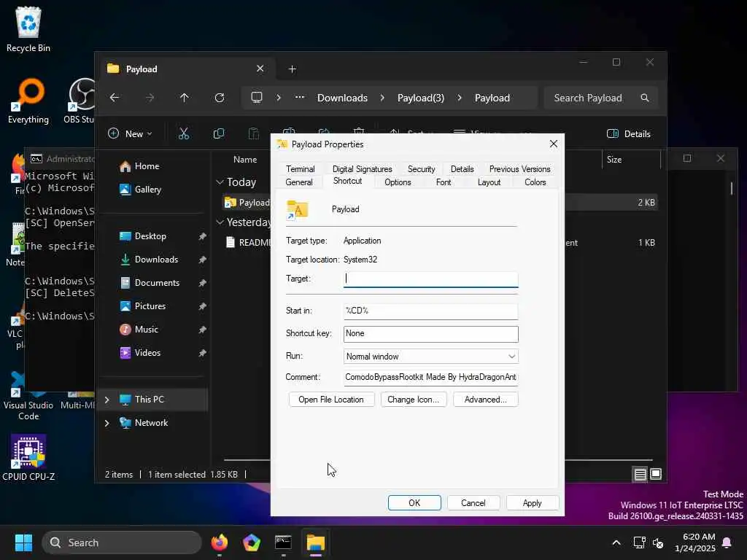Switch Explorer to large thumbnails view icon

(x=656, y=474)
